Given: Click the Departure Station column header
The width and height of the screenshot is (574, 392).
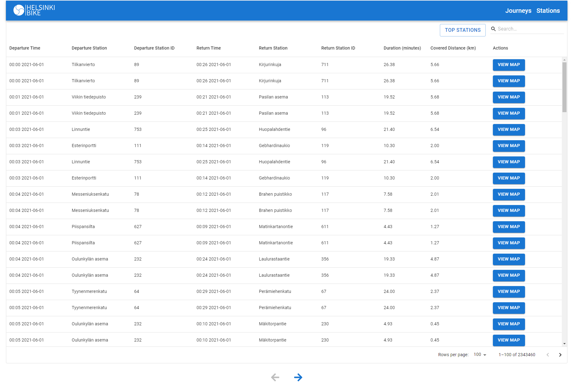Looking at the screenshot, I should pos(89,48).
